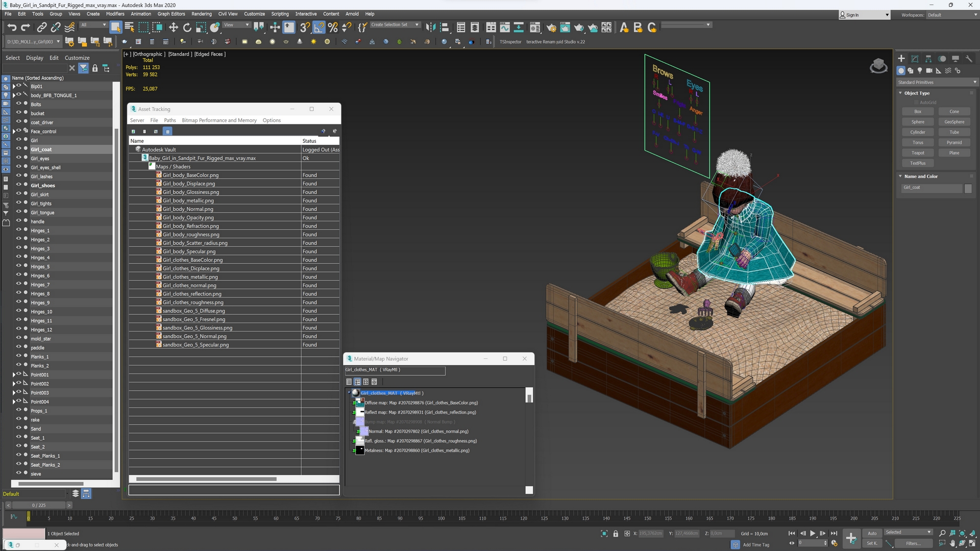Open the Select by Name dialog
Image resolution: width=980 pixels, height=551 pixels.
click(x=129, y=27)
